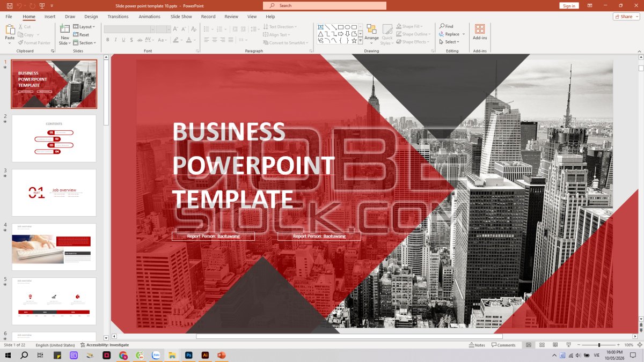Open the File menu
The width and height of the screenshot is (644, 362).
(x=9, y=17)
